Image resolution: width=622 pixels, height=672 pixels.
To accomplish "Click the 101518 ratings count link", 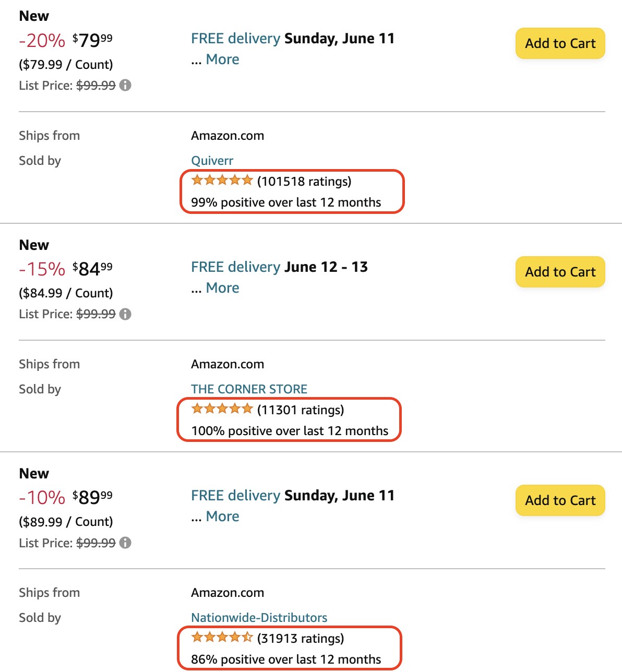I will pyautogui.click(x=304, y=182).
